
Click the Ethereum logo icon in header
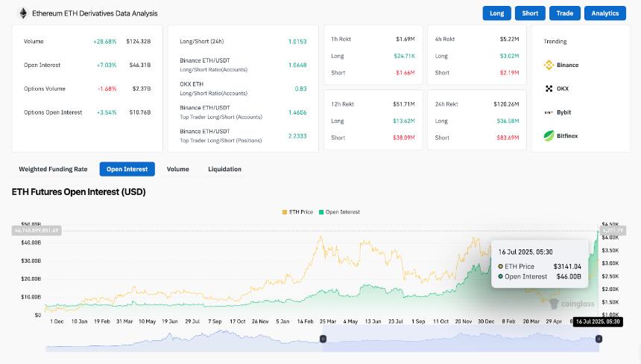pyautogui.click(x=23, y=13)
